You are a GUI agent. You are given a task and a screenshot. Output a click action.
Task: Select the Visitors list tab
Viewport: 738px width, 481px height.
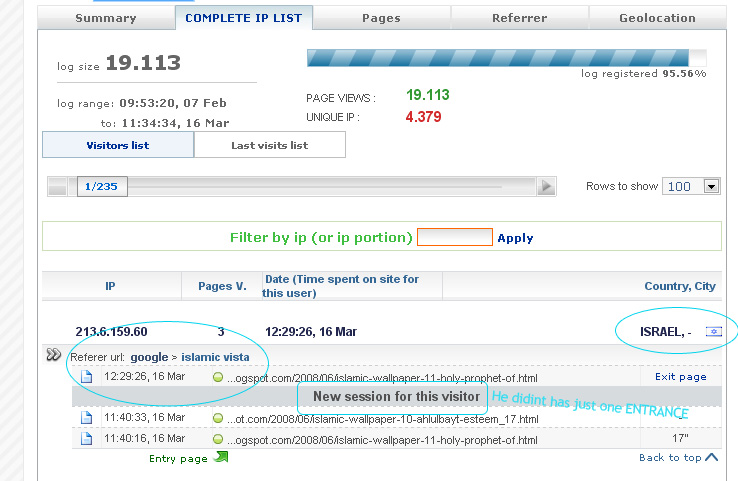pyautogui.click(x=118, y=145)
